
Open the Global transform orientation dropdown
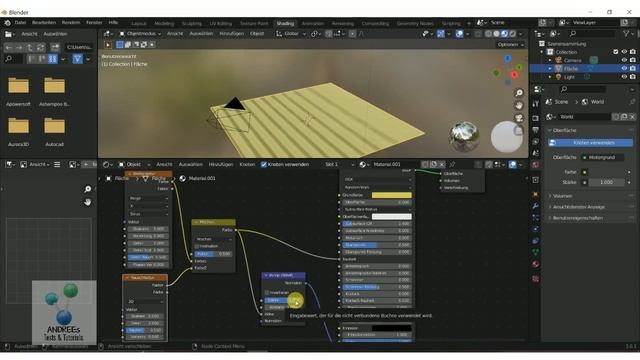291,34
